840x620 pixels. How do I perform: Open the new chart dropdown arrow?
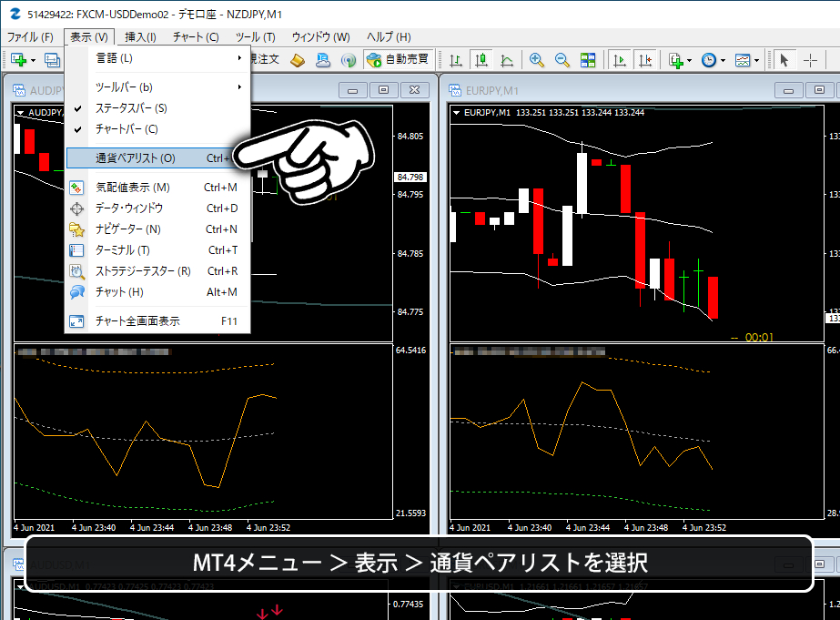33,60
